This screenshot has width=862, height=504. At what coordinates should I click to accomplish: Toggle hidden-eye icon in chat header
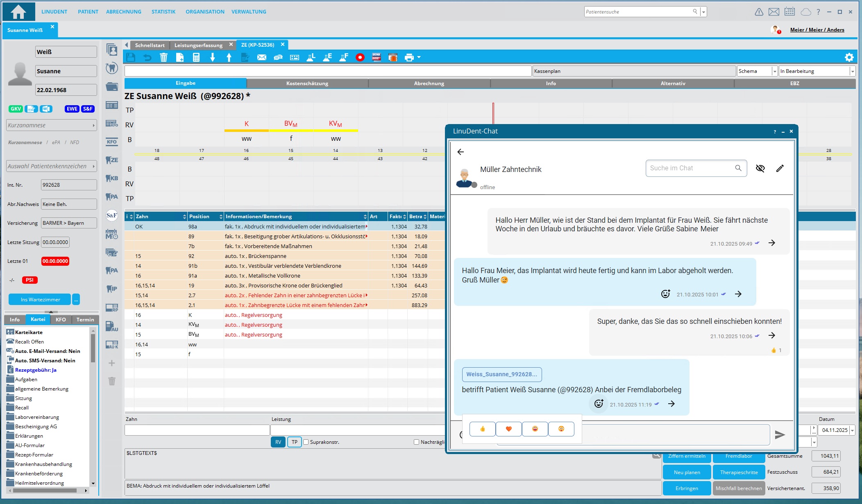tap(760, 168)
